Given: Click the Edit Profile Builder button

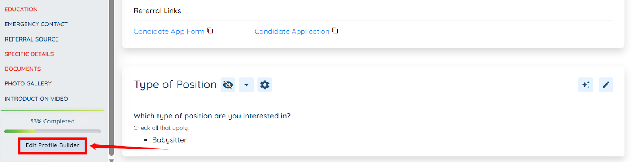Looking at the screenshot, I should coord(52,145).
